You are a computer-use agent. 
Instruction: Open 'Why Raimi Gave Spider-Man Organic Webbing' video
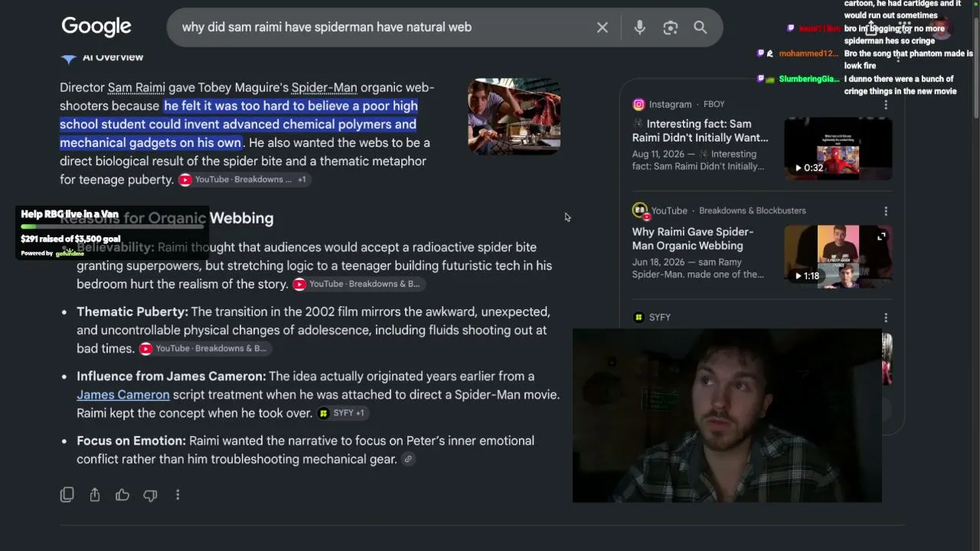point(693,239)
